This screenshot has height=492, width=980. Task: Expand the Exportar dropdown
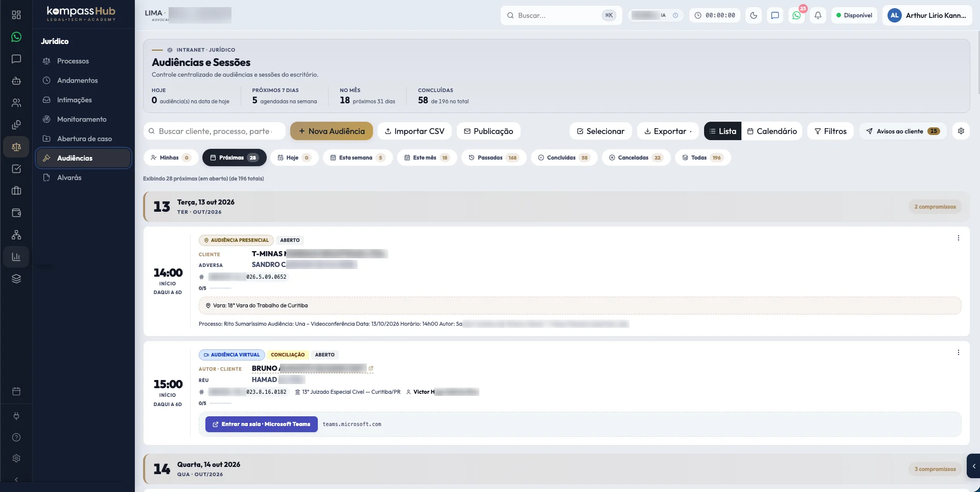pos(668,131)
